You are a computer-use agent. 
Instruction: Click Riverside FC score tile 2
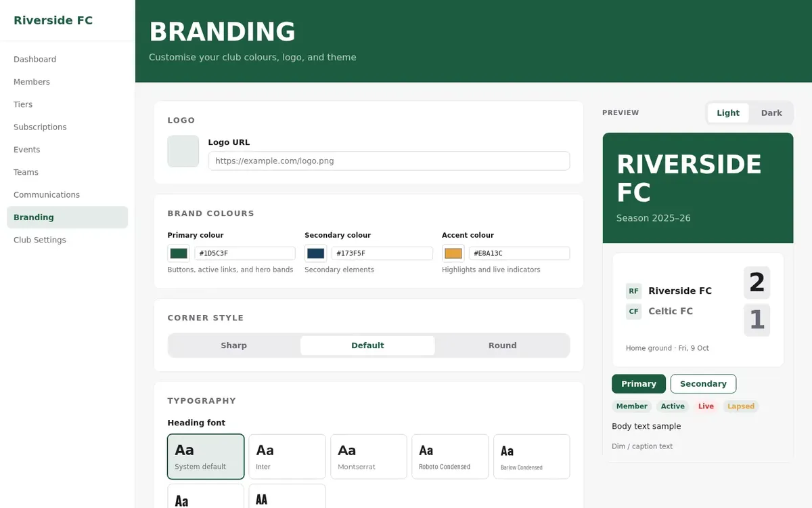pyautogui.click(x=757, y=282)
